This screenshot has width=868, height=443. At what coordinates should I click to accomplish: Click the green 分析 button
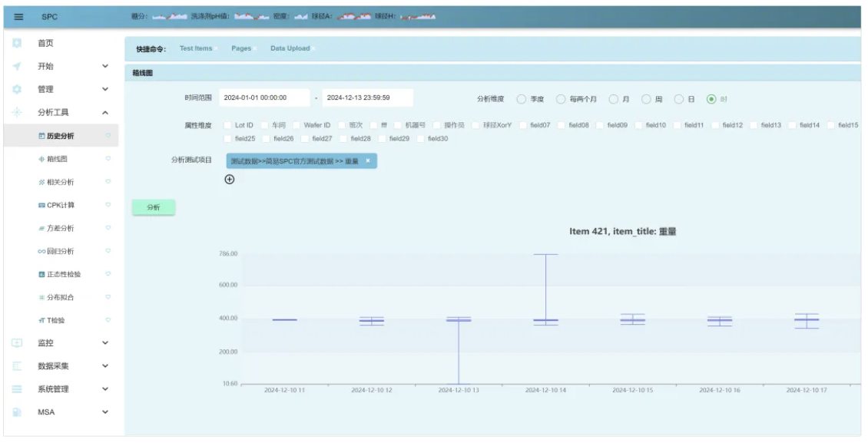point(154,207)
